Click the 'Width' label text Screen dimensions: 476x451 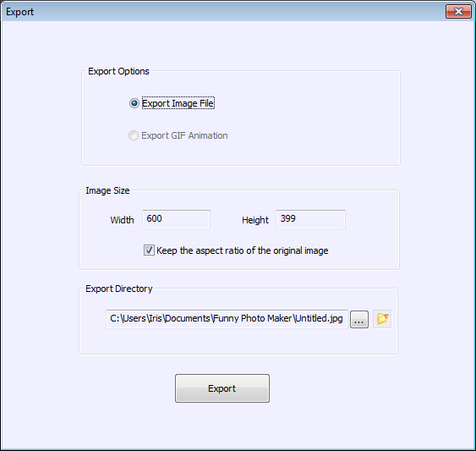122,220
